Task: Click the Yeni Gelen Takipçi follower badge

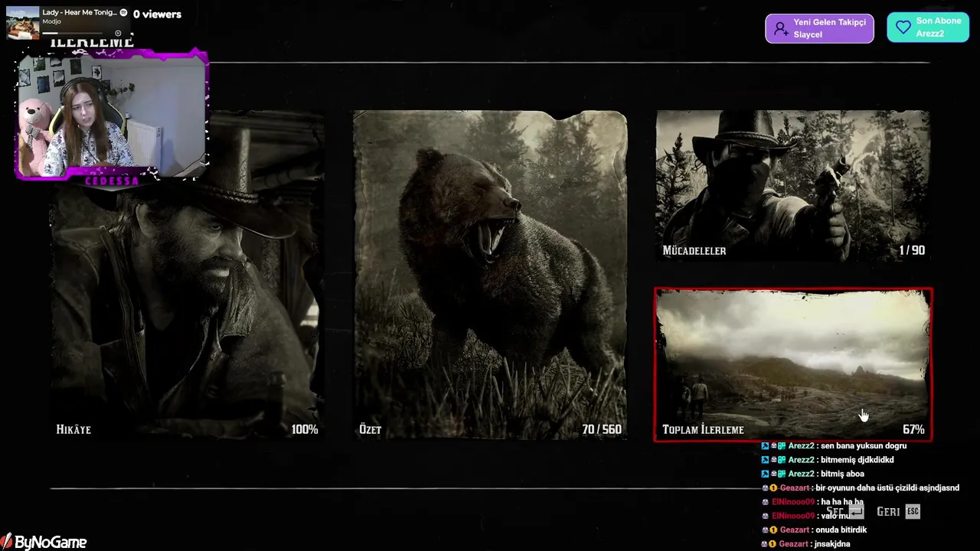Action: [819, 28]
